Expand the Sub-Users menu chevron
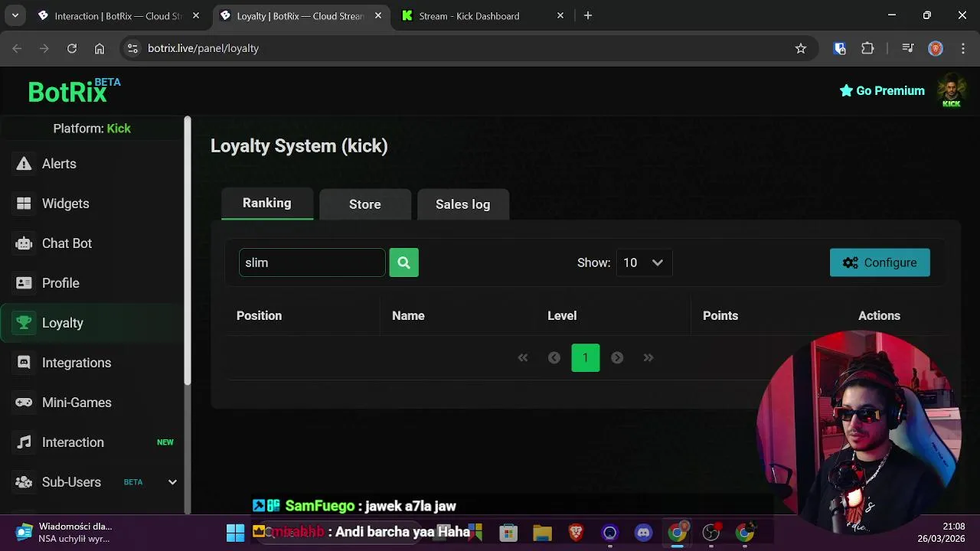The height and width of the screenshot is (551, 980). pyautogui.click(x=172, y=482)
